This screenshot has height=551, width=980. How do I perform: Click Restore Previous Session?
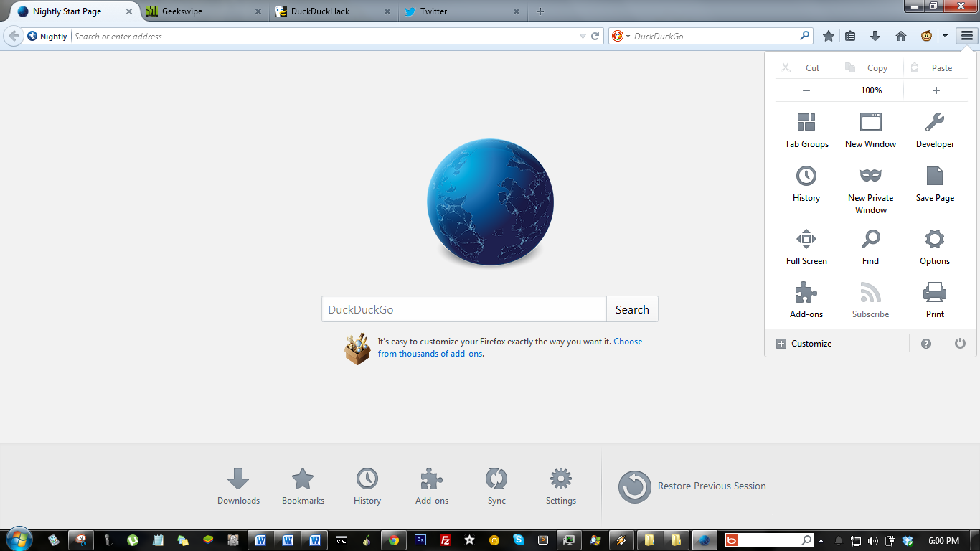692,486
